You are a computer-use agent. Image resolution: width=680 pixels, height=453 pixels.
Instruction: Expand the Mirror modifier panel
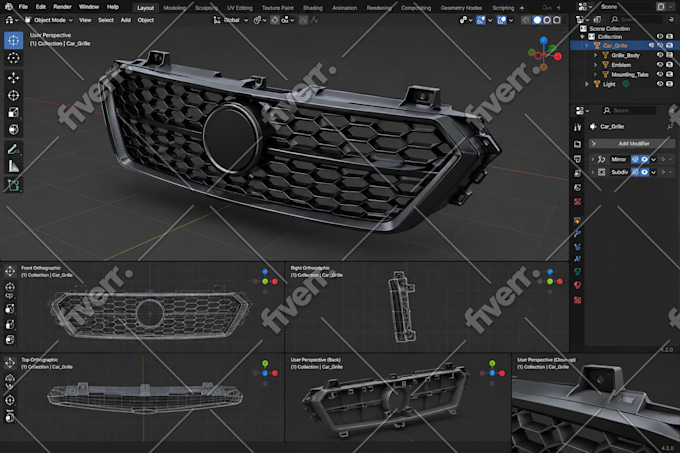593,160
